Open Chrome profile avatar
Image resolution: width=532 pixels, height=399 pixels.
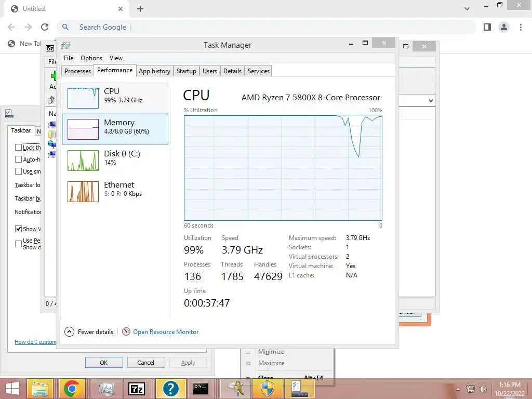(504, 27)
